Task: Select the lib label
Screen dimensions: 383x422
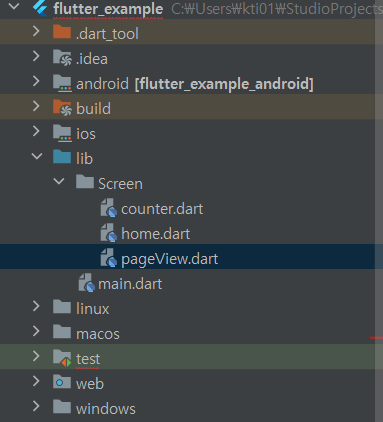Action: pos(84,159)
